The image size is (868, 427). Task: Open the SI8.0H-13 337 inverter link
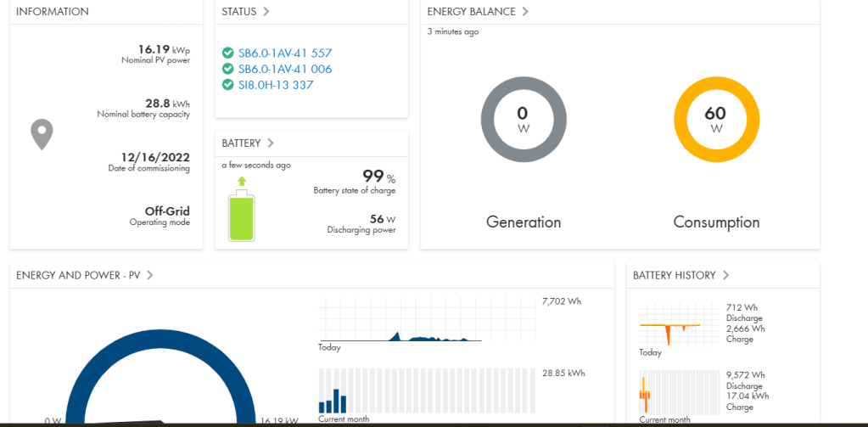click(277, 85)
